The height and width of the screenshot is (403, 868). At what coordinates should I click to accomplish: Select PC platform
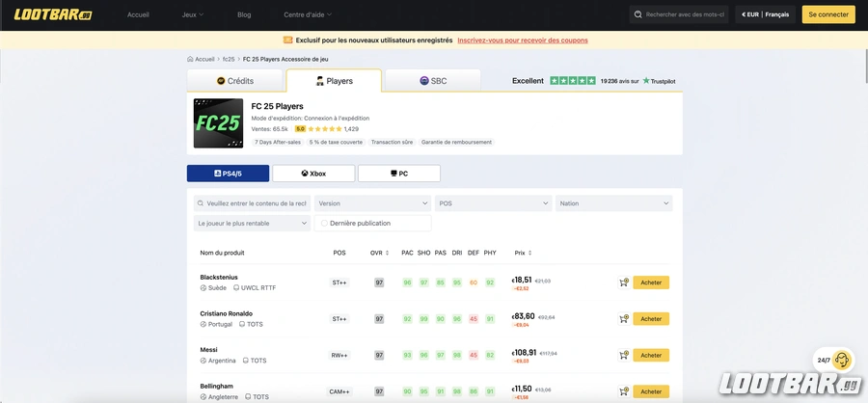click(x=399, y=174)
